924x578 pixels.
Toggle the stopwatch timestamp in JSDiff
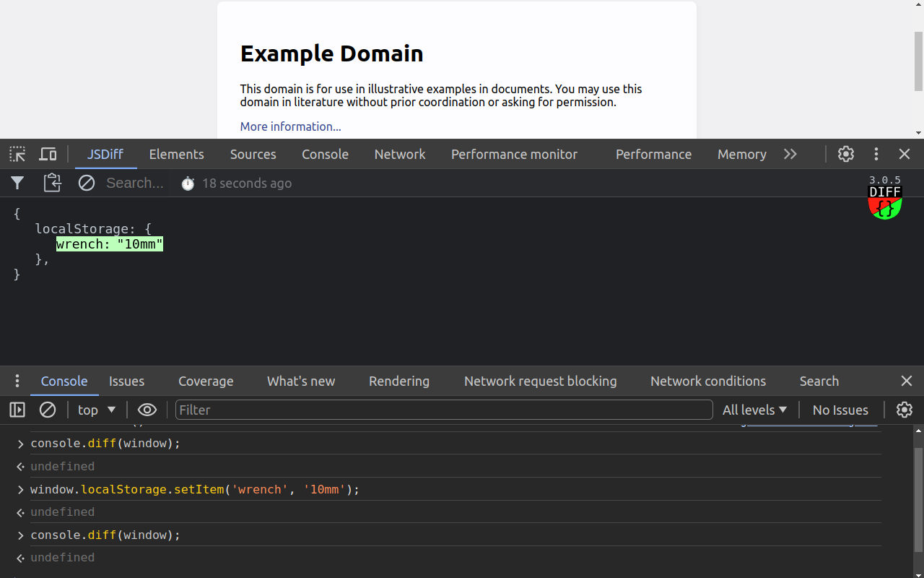click(188, 183)
